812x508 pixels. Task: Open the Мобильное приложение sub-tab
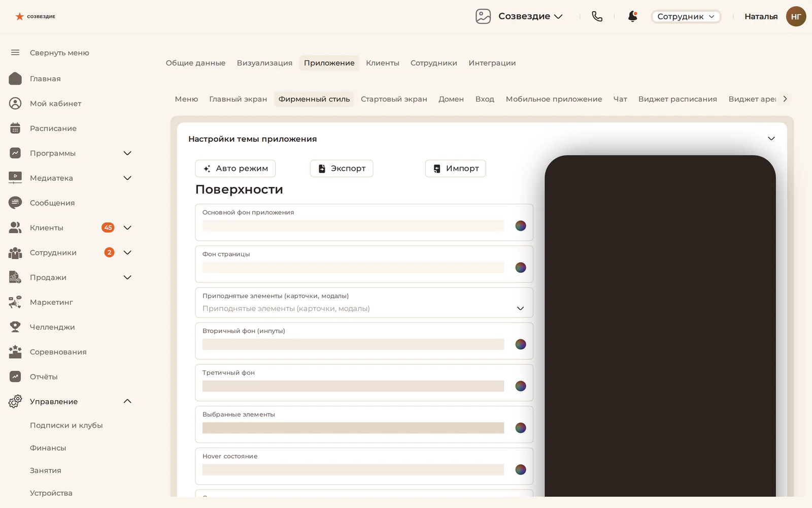tap(554, 99)
